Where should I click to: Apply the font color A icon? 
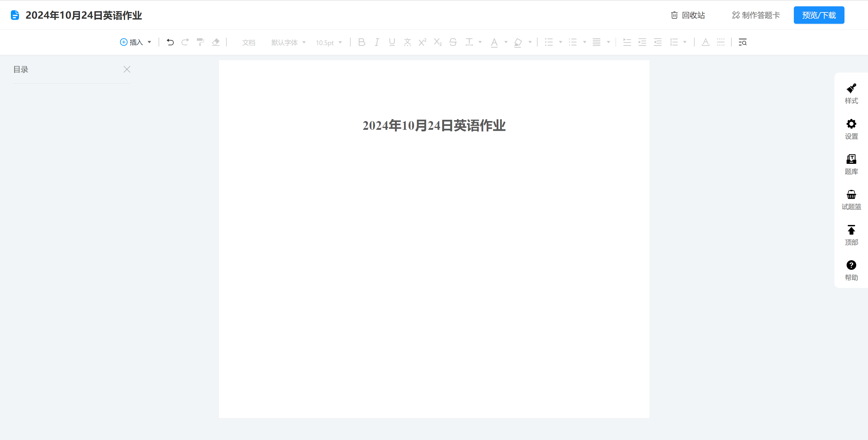click(494, 42)
